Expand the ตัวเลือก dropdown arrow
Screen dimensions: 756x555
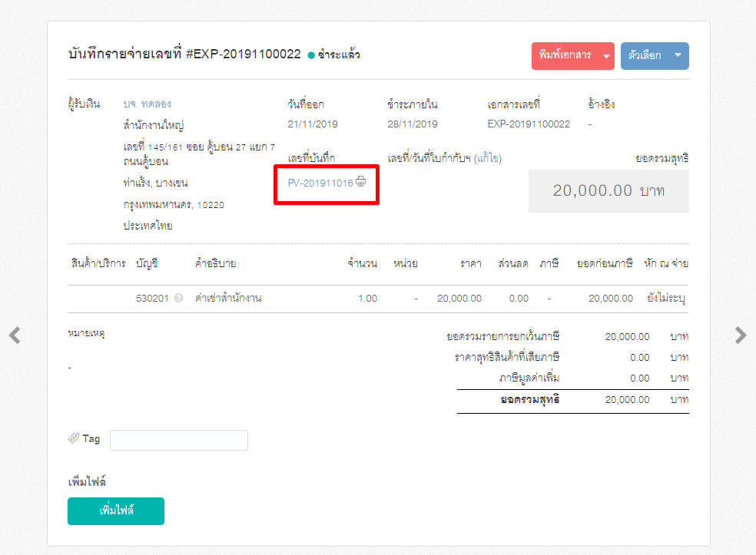[678, 55]
